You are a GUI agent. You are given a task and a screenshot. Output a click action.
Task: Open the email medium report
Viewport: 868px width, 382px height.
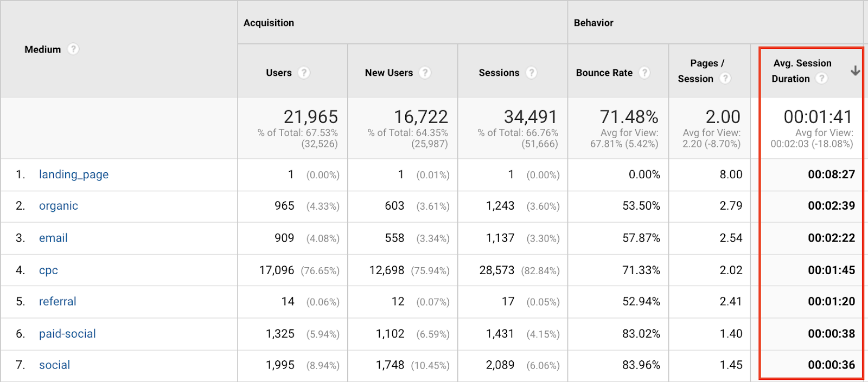pyautogui.click(x=53, y=238)
